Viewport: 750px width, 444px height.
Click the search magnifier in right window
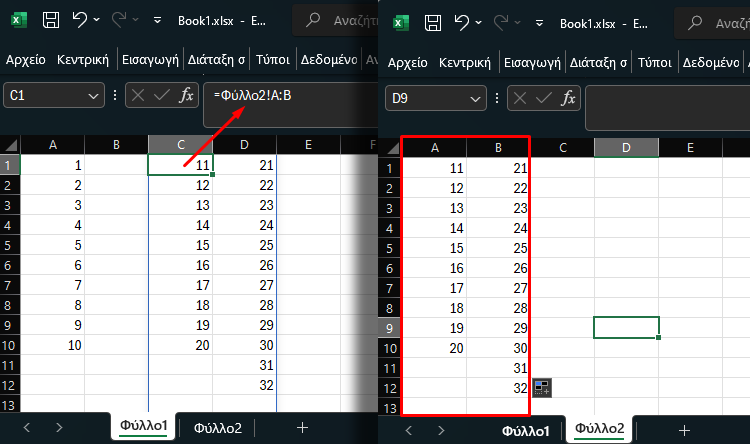tap(695, 22)
